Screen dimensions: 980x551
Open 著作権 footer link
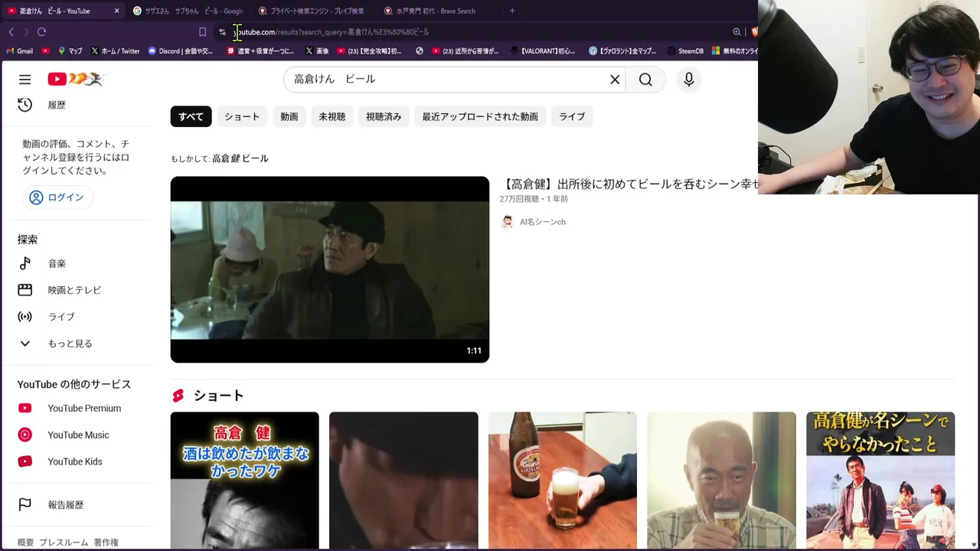point(106,543)
